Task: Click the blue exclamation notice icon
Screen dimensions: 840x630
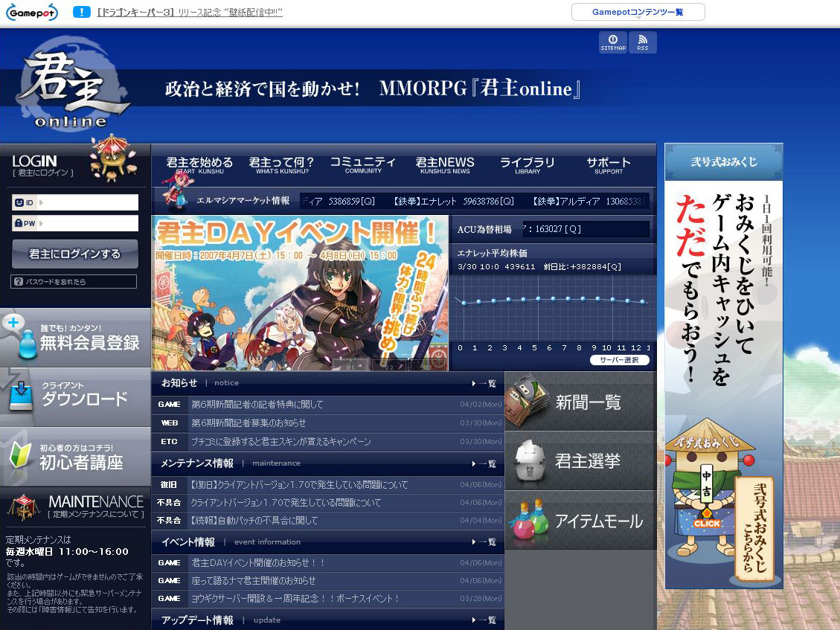Action: tap(81, 12)
